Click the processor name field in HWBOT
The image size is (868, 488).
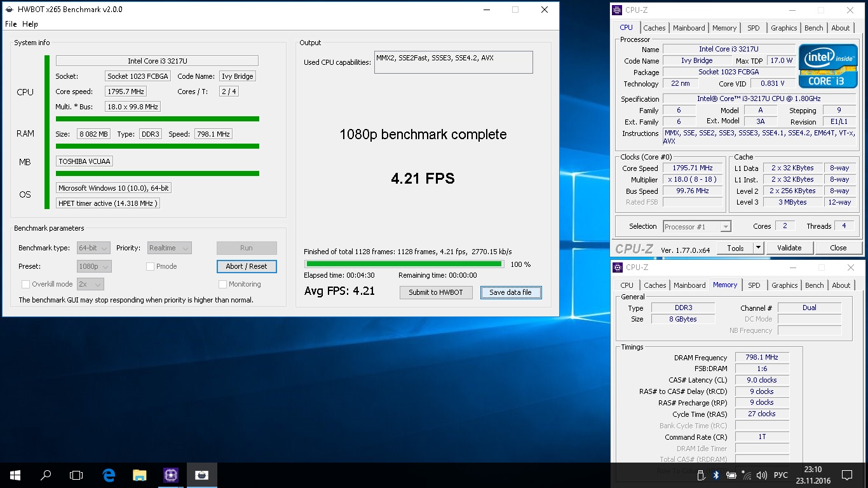coord(157,61)
